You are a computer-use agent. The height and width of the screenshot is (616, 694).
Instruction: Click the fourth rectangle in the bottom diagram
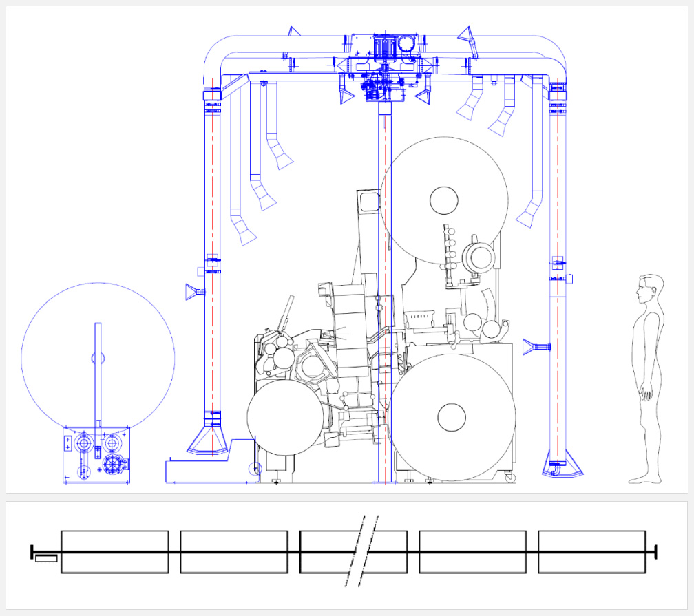(472, 552)
